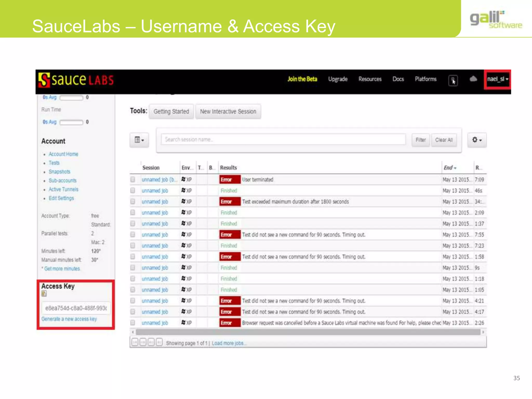Open Edit Settings link
532x399 pixels.
click(61, 198)
